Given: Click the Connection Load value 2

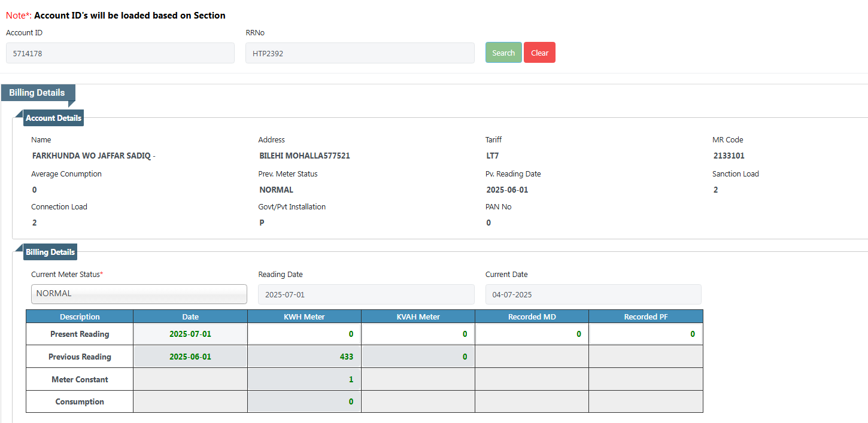Looking at the screenshot, I should [35, 223].
